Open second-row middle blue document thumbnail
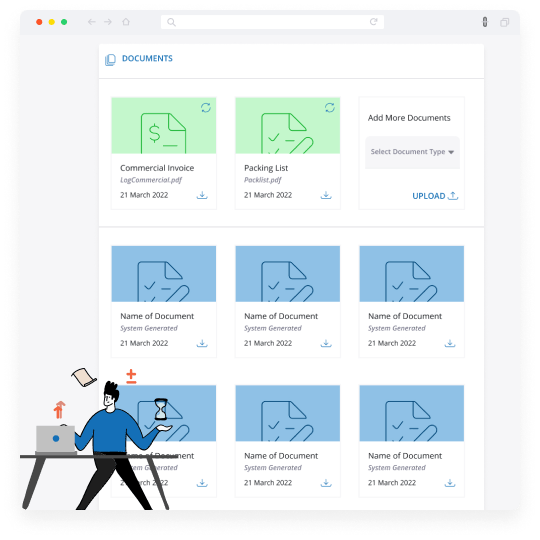 [x=288, y=413]
